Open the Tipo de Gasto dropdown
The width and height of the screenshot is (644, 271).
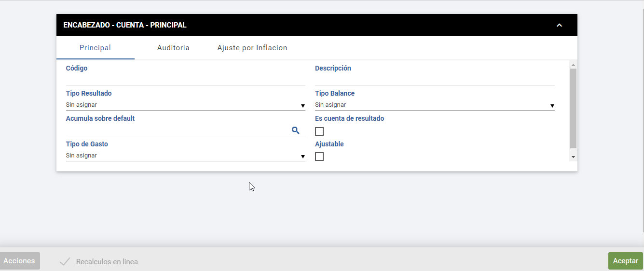pos(185,156)
